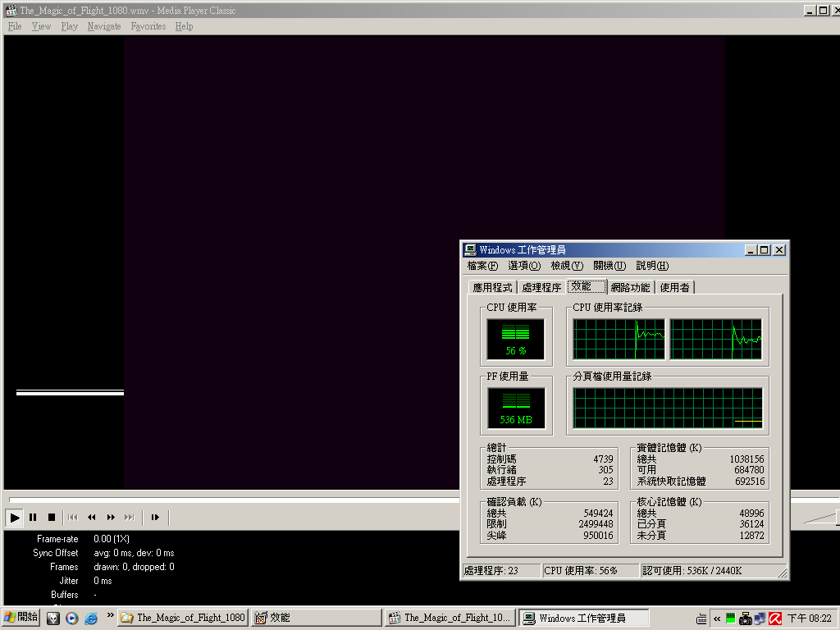This screenshot has height=630, width=840.
Task: Open the Favorites menu
Action: click(148, 26)
